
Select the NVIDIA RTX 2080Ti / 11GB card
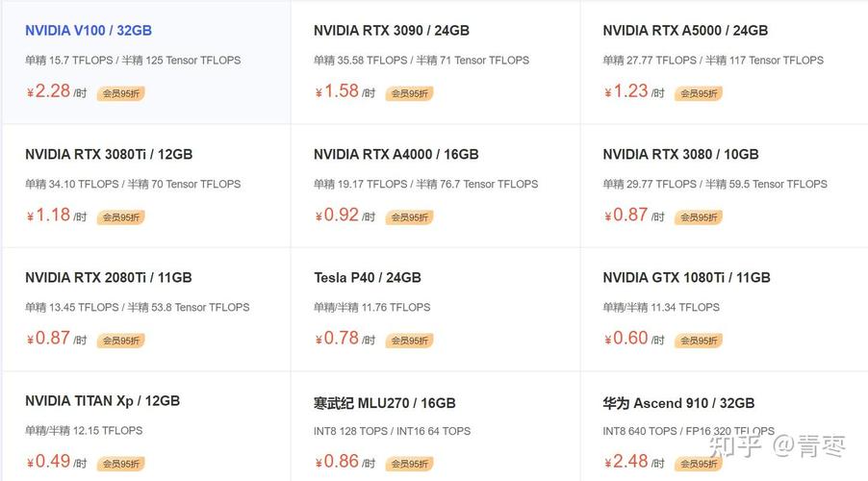point(108,278)
